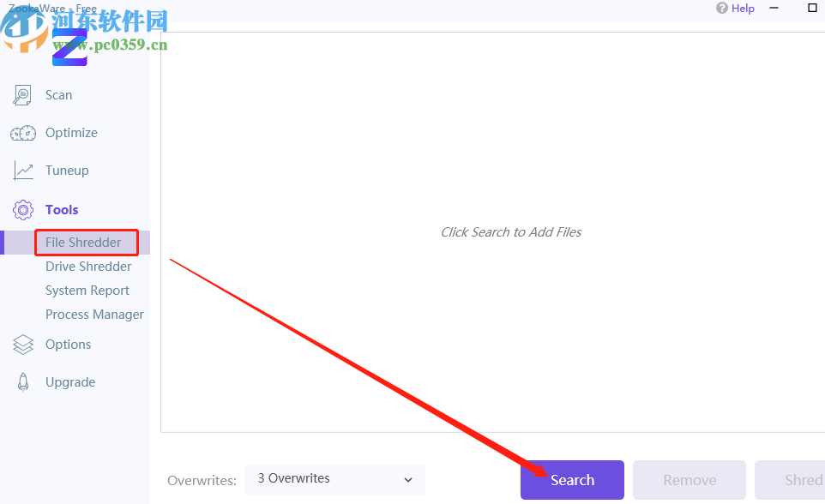825x504 pixels.
Task: Click the Scan magnifier icon
Action: 22,95
